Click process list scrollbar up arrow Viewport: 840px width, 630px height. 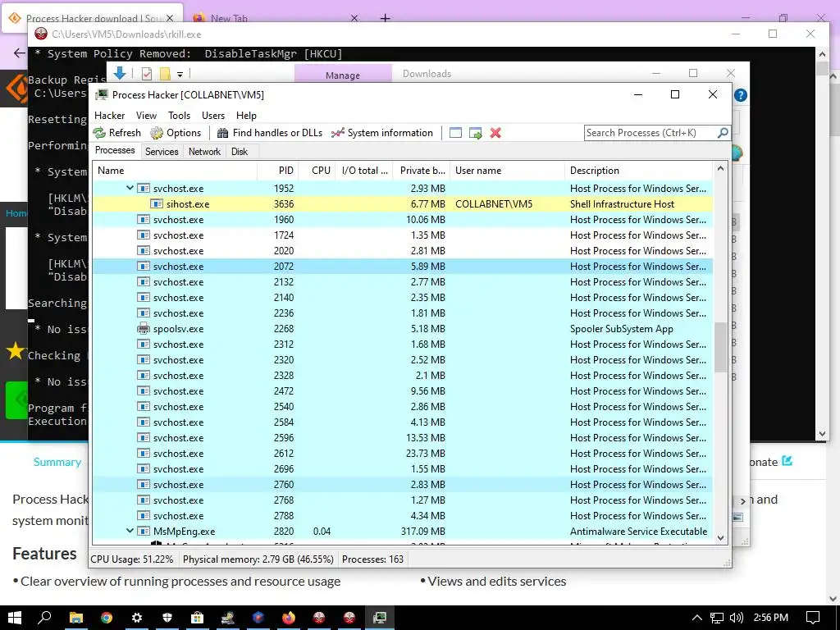[x=720, y=169]
